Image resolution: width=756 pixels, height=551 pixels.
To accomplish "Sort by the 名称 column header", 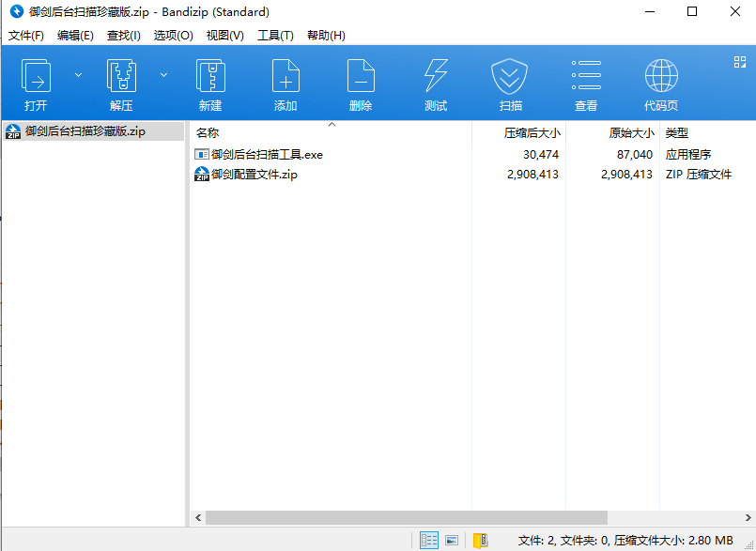I will [331, 132].
